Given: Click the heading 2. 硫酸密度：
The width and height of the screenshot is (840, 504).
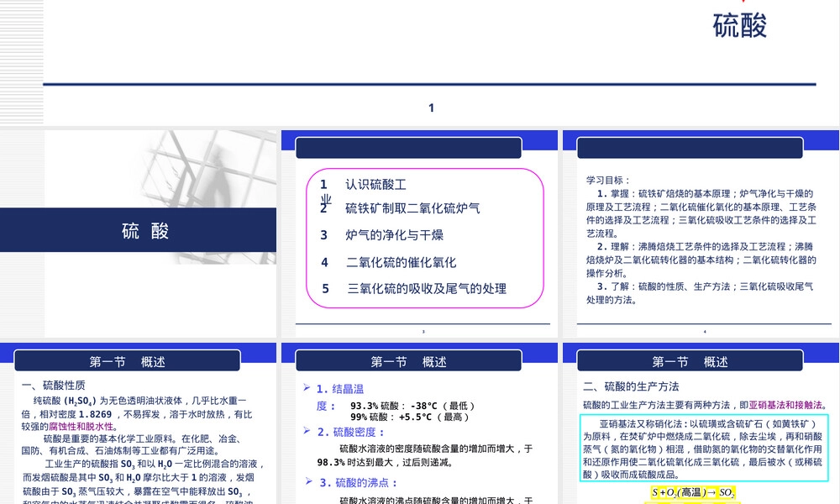Looking at the screenshot, I should 351,433.
